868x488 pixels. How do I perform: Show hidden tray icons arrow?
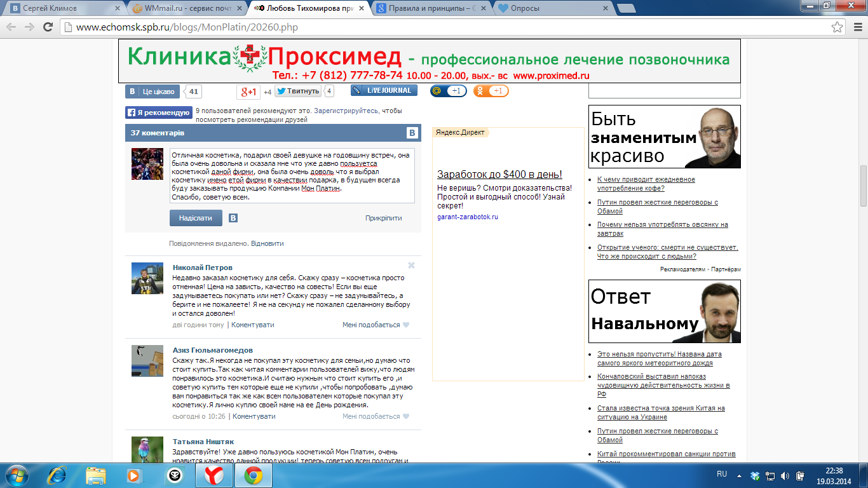pos(739,475)
